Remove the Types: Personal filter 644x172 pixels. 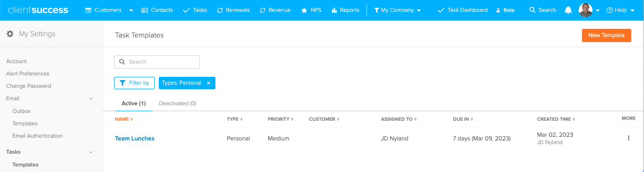click(209, 83)
